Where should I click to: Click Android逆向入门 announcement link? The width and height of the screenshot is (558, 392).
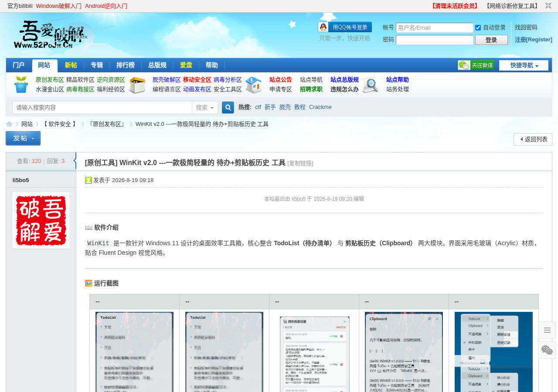click(x=106, y=6)
